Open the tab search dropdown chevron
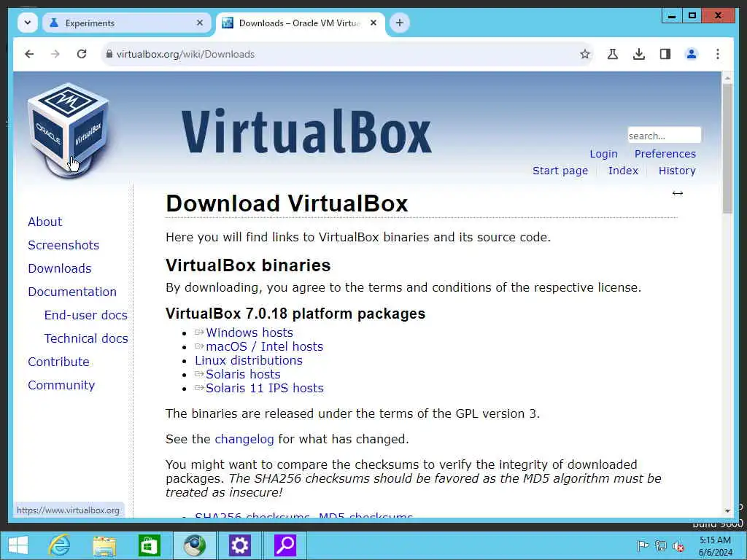 click(x=28, y=23)
